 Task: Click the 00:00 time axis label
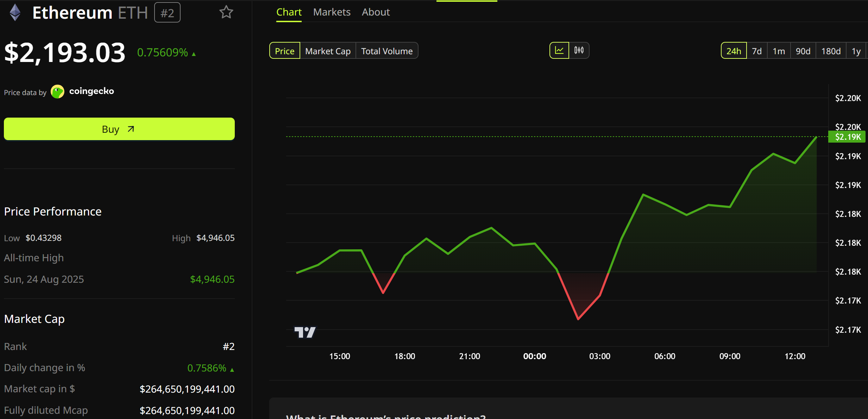(535, 356)
